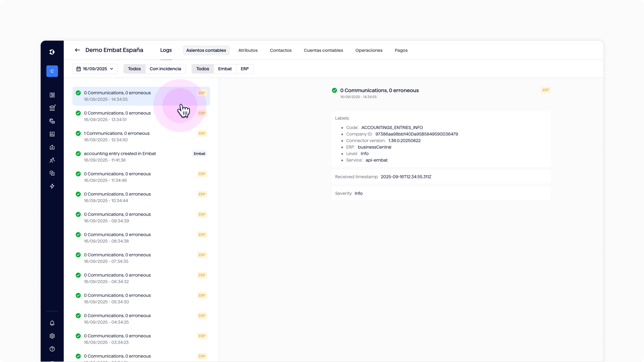Open the settings gear icon in sidebar

tap(52, 336)
